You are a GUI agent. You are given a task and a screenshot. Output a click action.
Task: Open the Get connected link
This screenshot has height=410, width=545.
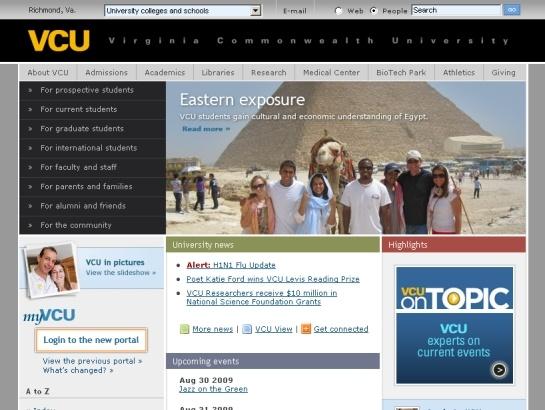pyautogui.click(x=341, y=329)
